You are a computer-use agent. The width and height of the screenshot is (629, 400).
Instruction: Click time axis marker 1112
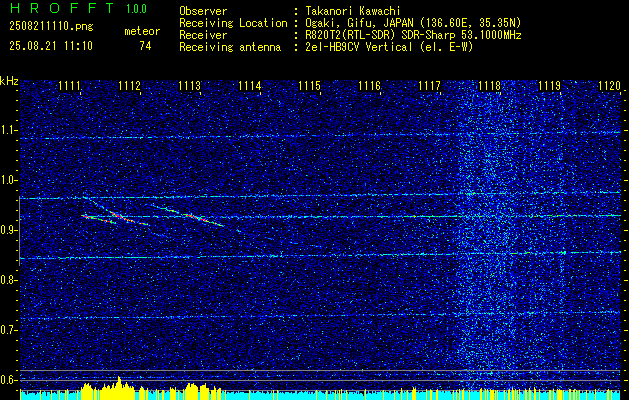(129, 85)
